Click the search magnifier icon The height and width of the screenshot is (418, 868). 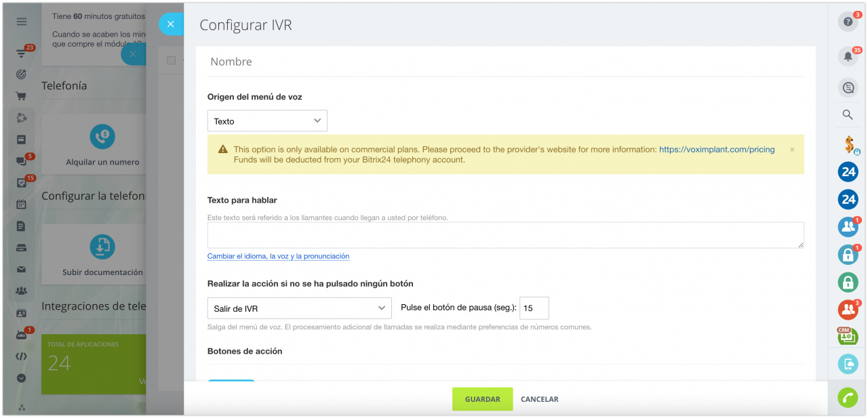point(848,114)
